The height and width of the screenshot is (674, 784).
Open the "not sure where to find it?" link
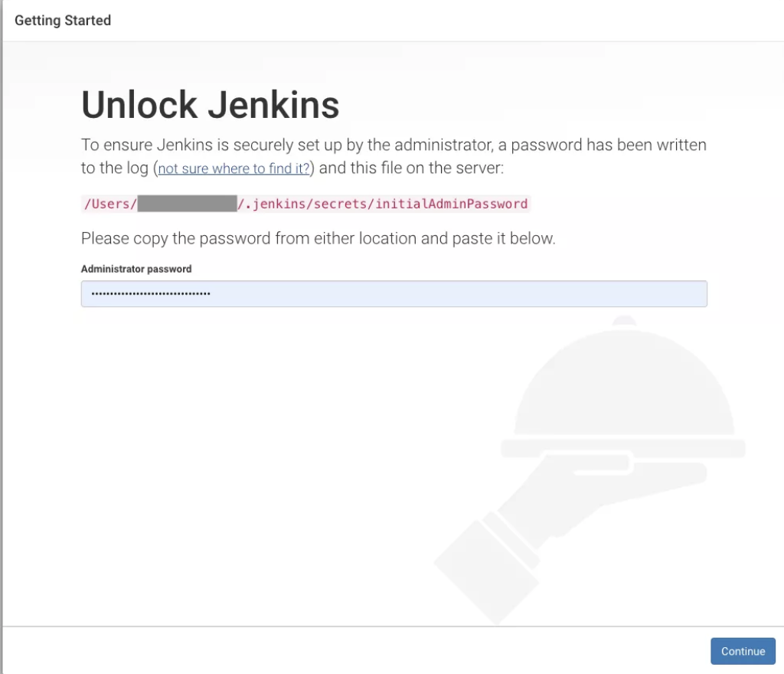(x=234, y=168)
